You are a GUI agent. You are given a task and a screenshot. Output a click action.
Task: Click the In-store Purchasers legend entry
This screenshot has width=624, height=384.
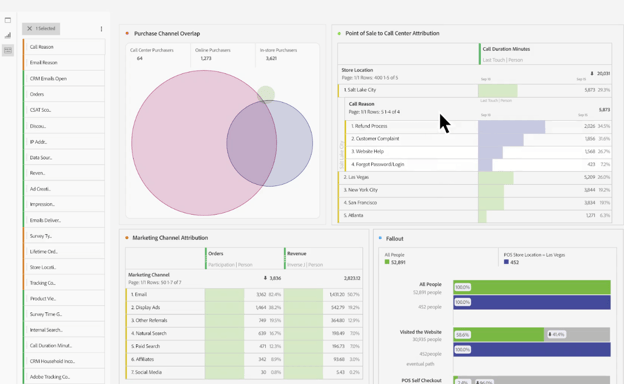click(x=278, y=55)
